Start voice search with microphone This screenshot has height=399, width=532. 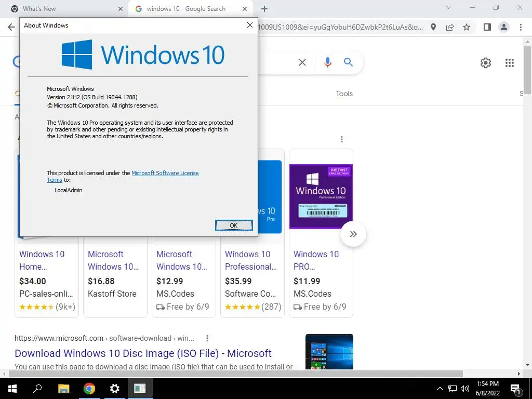(x=327, y=62)
